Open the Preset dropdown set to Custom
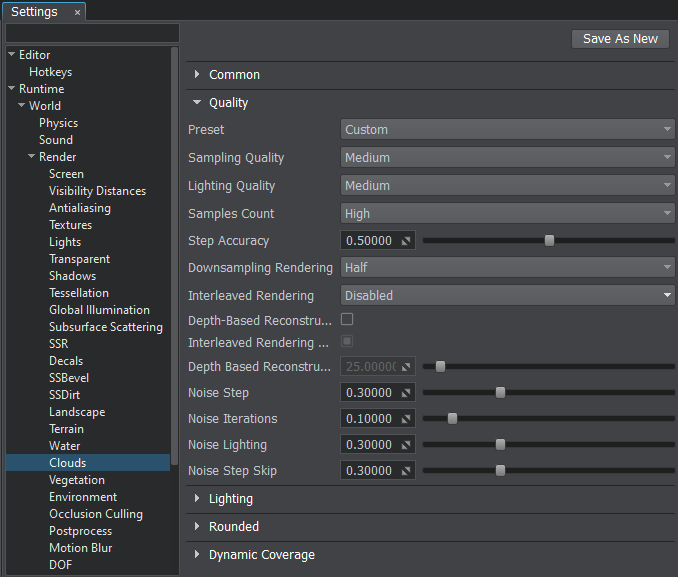The width and height of the screenshot is (678, 577). 508,130
